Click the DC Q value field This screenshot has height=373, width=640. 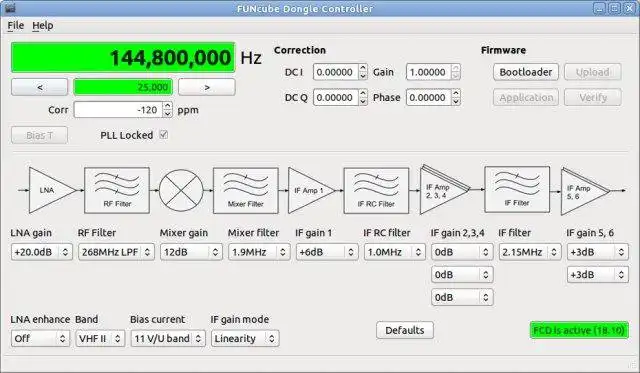[x=336, y=98]
